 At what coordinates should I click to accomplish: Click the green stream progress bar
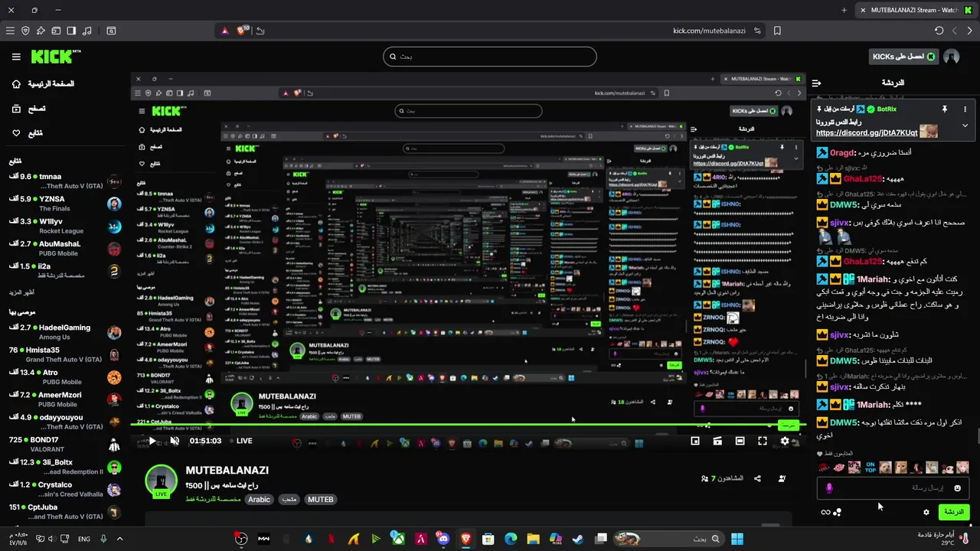click(x=468, y=425)
